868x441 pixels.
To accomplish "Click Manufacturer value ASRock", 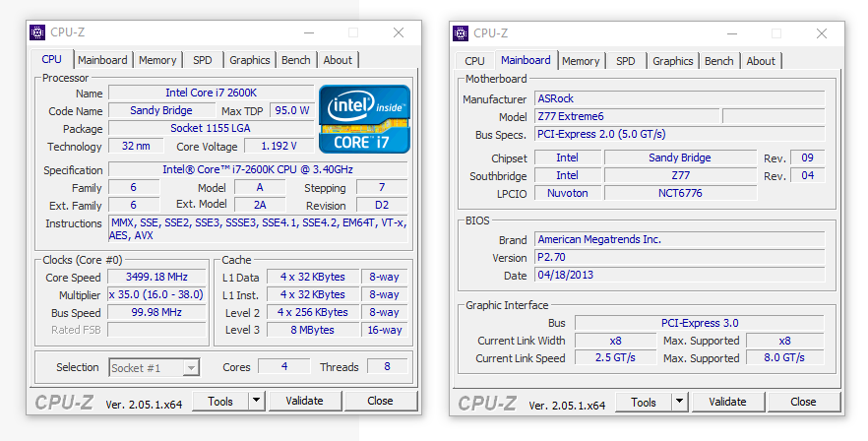I will (x=680, y=98).
